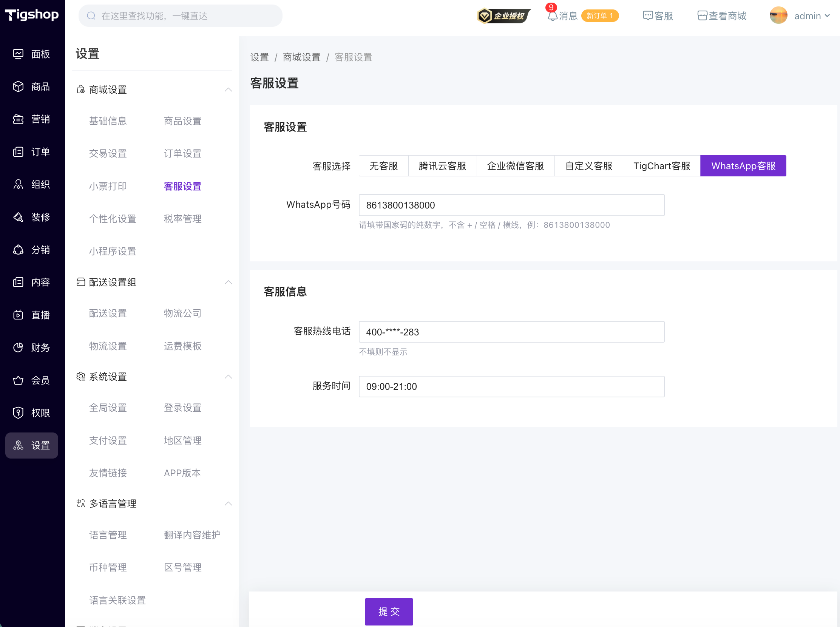This screenshot has height=627, width=840.
Task: Click the 多语言管理 translate icon
Action: pyautogui.click(x=80, y=503)
